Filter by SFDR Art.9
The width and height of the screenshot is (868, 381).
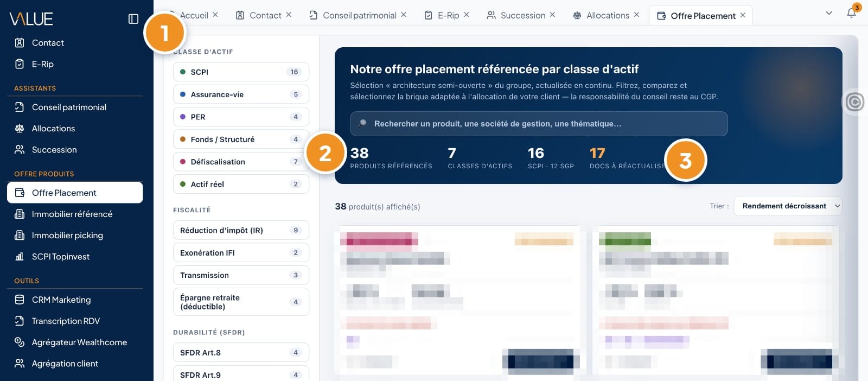(241, 374)
